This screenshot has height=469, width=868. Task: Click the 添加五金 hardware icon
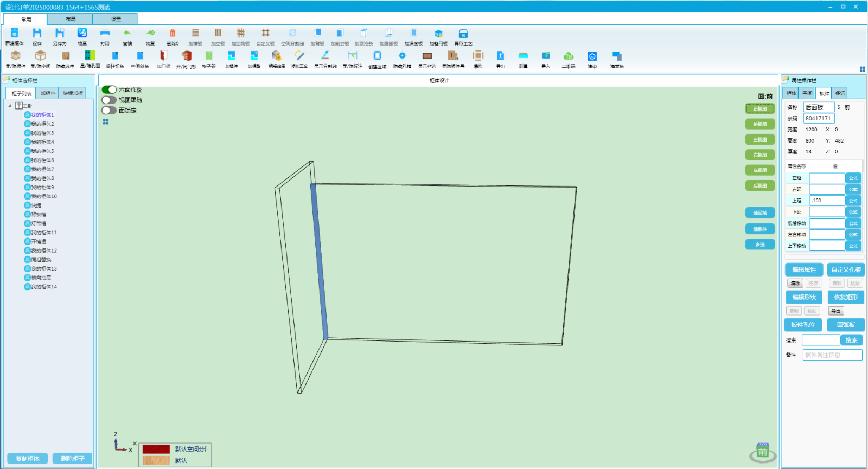[x=299, y=56]
